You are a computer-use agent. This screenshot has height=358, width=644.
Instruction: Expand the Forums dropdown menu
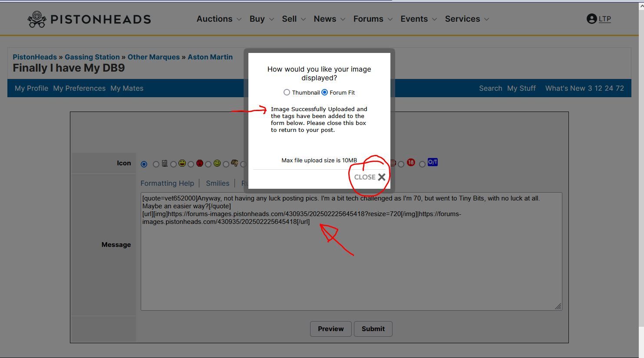coord(373,19)
